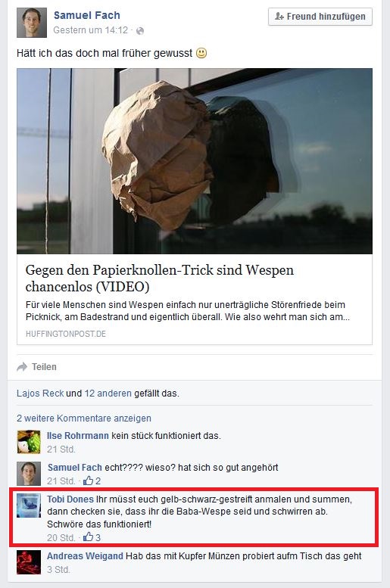390x588 pixels.
Task: Click Tobi Dones' comment avatar
Action: pos(29,506)
